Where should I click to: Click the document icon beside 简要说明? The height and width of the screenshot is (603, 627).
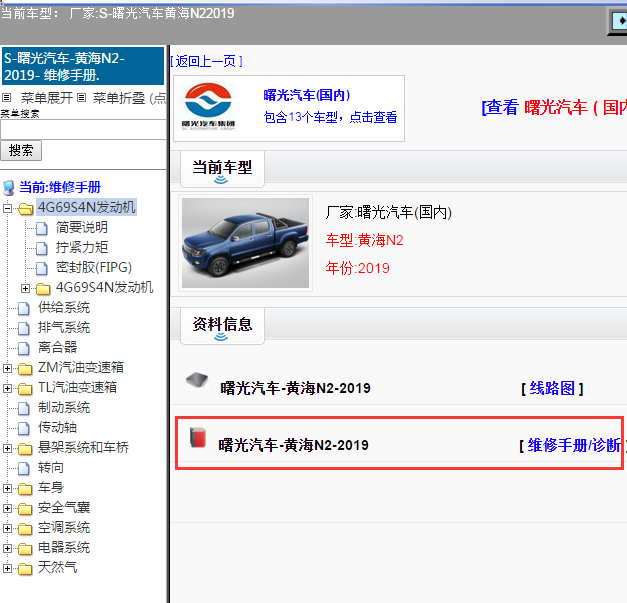coord(42,228)
